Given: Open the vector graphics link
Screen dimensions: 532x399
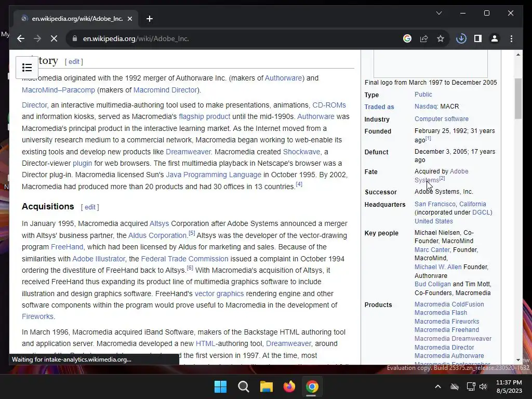Looking at the screenshot, I should pos(219,294).
